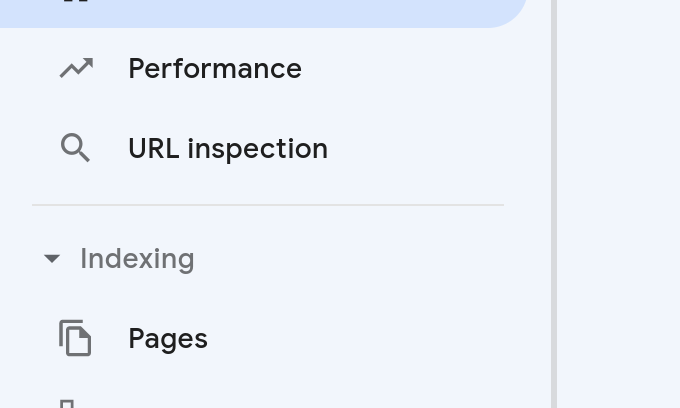680x408 pixels.
Task: Click blank row space right of Pages
Action: (380, 338)
